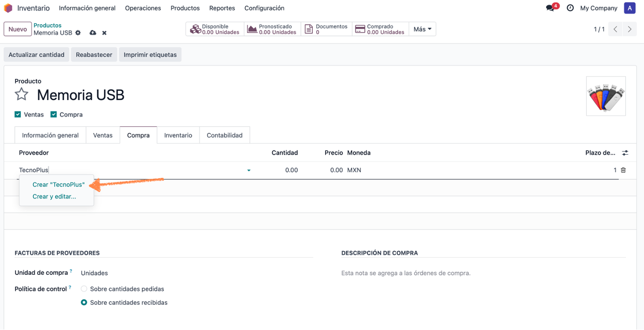Viewport: 644px width, 330px height.
Task: Click the 1 / 1 pager counter
Action: (599, 29)
